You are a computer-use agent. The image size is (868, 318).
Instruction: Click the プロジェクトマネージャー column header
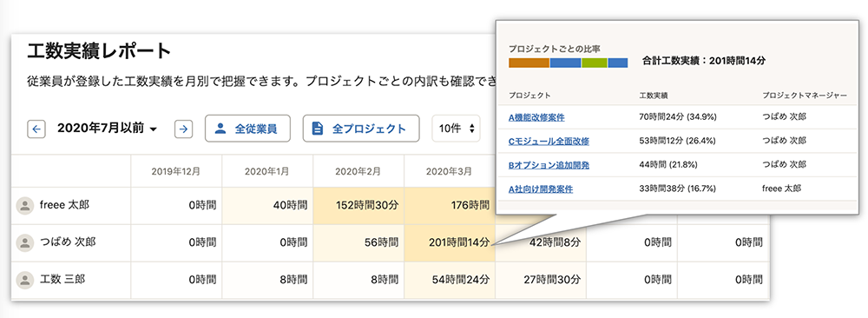point(805,96)
